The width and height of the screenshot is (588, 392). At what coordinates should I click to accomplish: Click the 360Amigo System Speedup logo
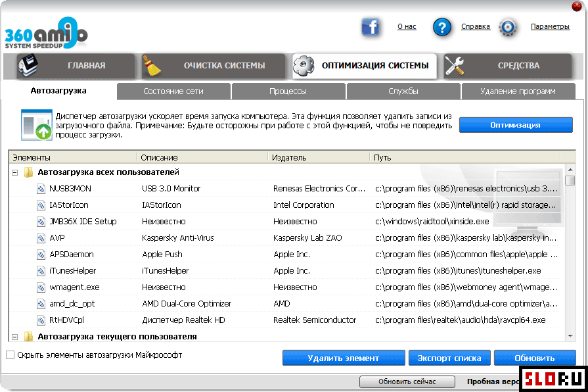click(46, 33)
